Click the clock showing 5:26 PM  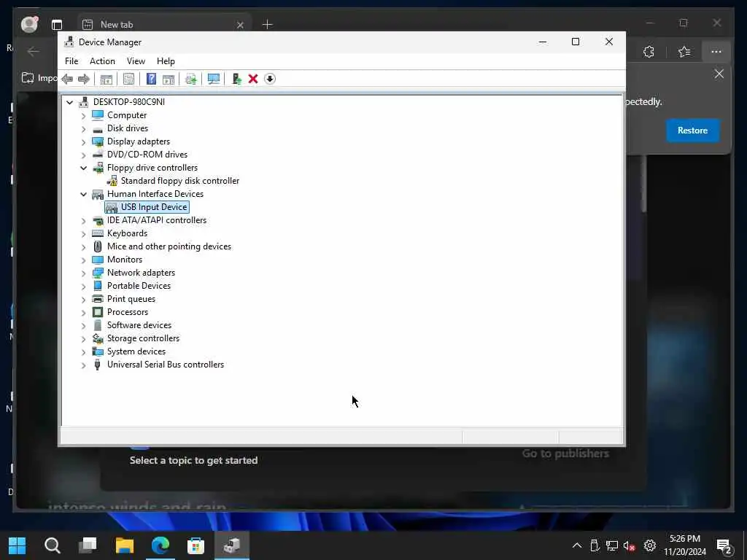pyautogui.click(x=684, y=539)
